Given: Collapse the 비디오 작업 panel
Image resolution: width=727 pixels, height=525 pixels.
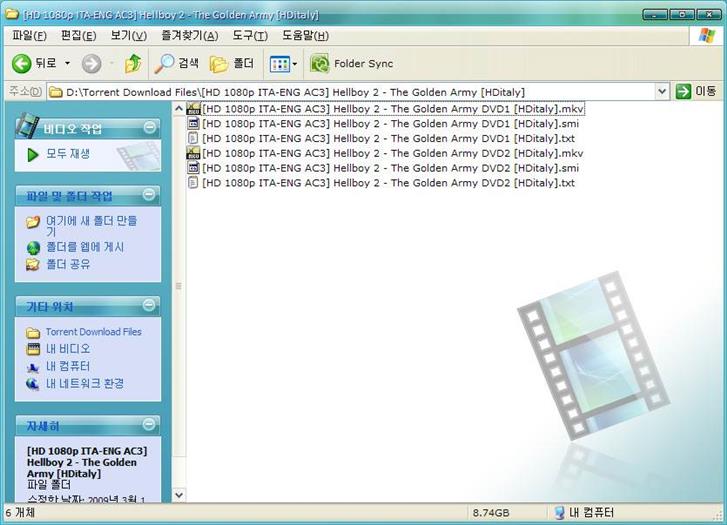Looking at the screenshot, I should 149,127.
